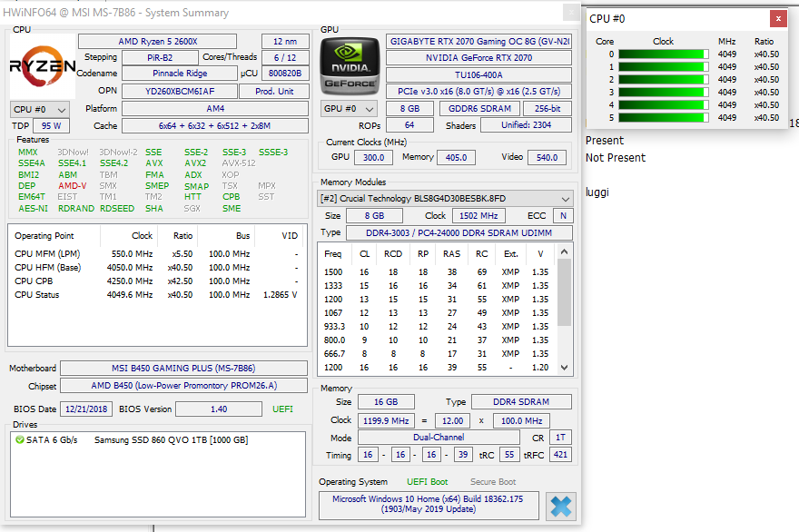This screenshot has height=532, width=799.
Task: Click the Dual-Channel memory mode field
Action: [x=439, y=438]
